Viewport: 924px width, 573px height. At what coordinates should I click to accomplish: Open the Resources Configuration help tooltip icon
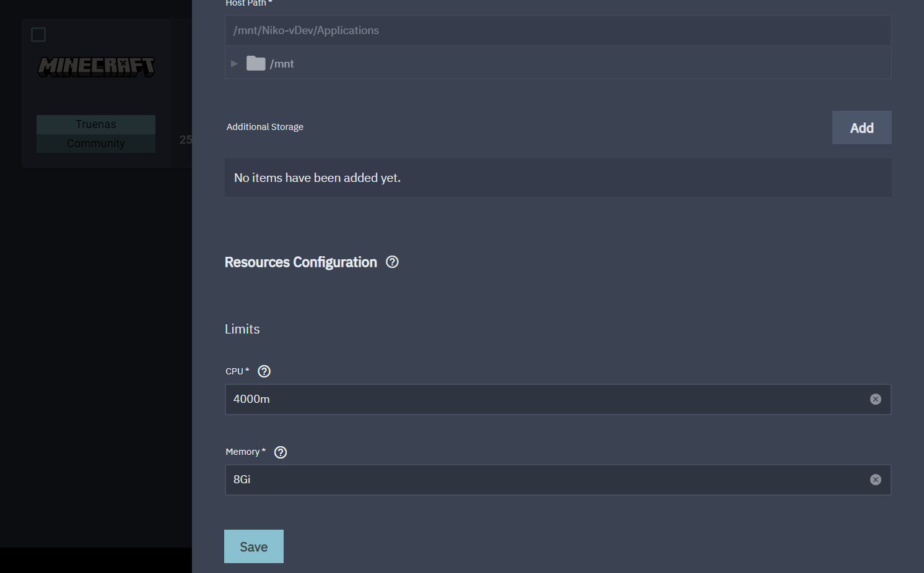(392, 262)
